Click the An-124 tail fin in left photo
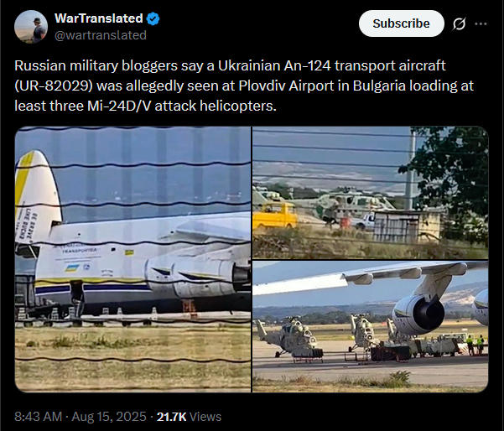 click(37, 196)
